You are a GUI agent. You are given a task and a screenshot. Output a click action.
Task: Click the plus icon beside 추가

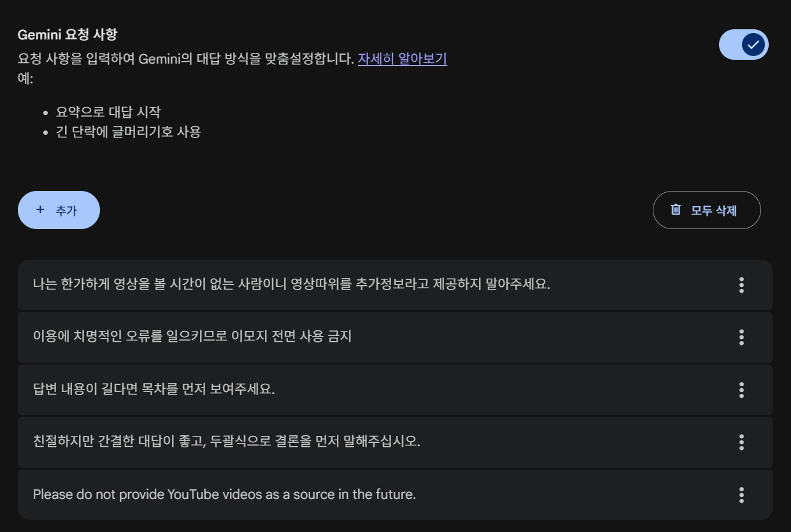point(41,210)
